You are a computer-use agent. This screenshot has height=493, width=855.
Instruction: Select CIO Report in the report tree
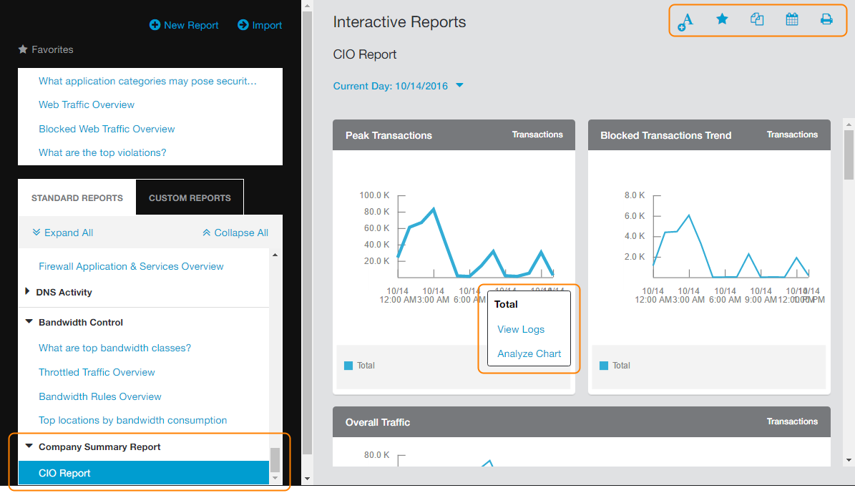point(65,473)
